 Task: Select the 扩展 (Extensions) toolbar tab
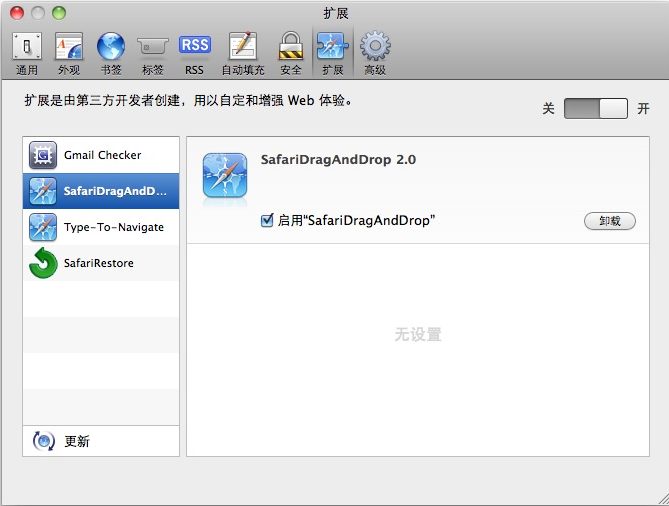point(333,53)
